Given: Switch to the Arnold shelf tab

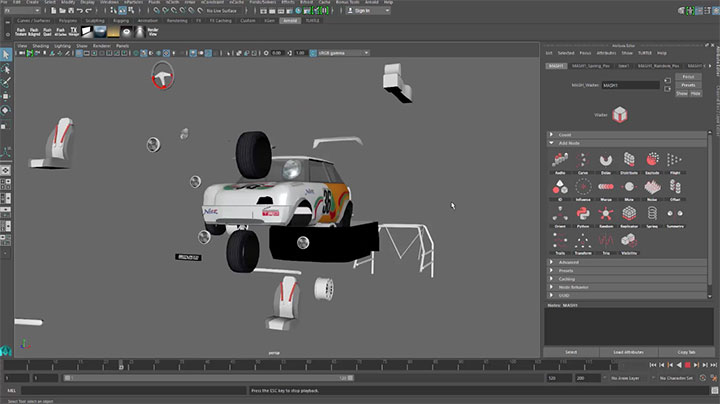Looking at the screenshot, I should coord(290,21).
